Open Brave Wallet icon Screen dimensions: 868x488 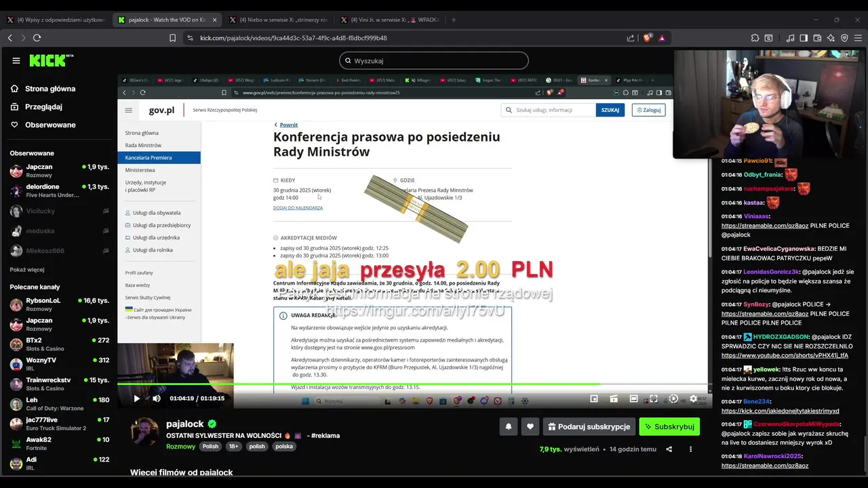[x=817, y=38]
